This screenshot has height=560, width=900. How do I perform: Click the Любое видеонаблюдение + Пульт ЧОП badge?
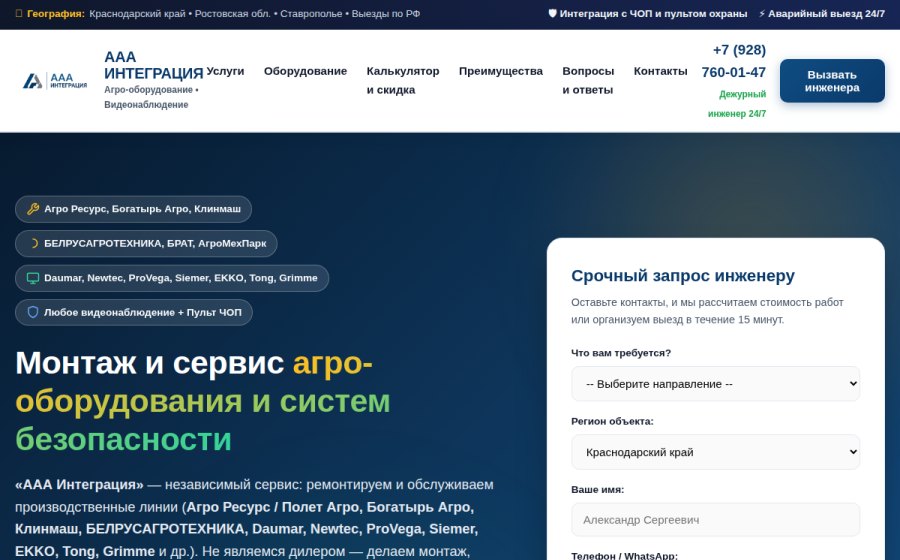[x=134, y=312]
